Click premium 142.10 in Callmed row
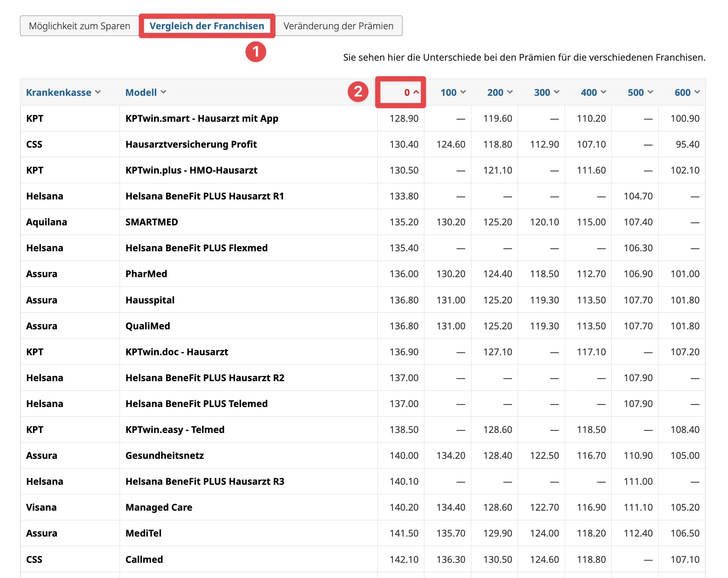Image resolution: width=728 pixels, height=578 pixels. click(x=404, y=559)
